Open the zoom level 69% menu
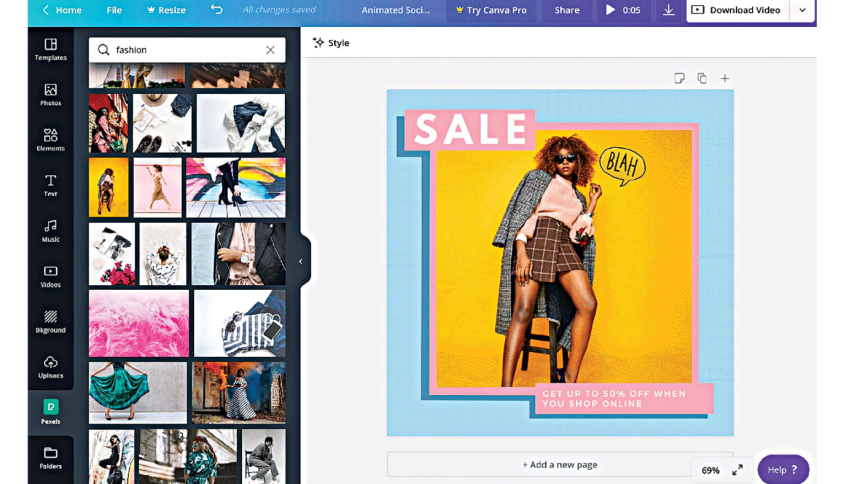860x484 pixels. click(710, 470)
